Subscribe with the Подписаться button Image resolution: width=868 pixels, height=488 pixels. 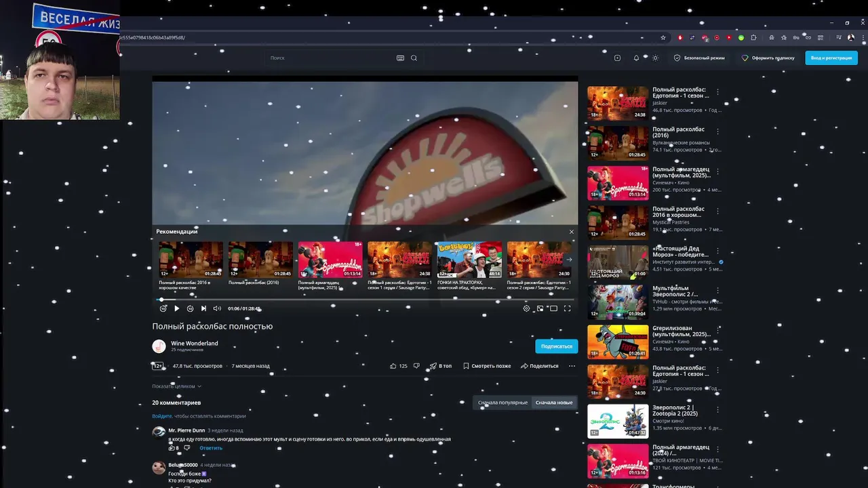[556, 346]
